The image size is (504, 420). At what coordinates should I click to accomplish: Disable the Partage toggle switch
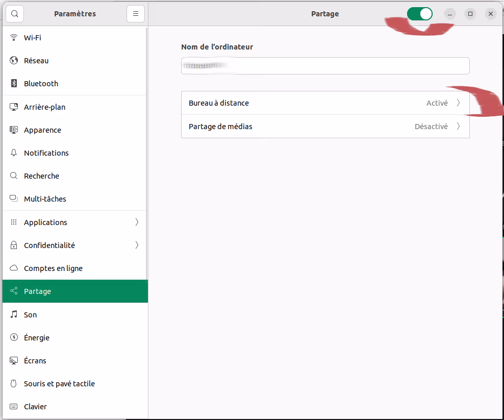pos(419,14)
